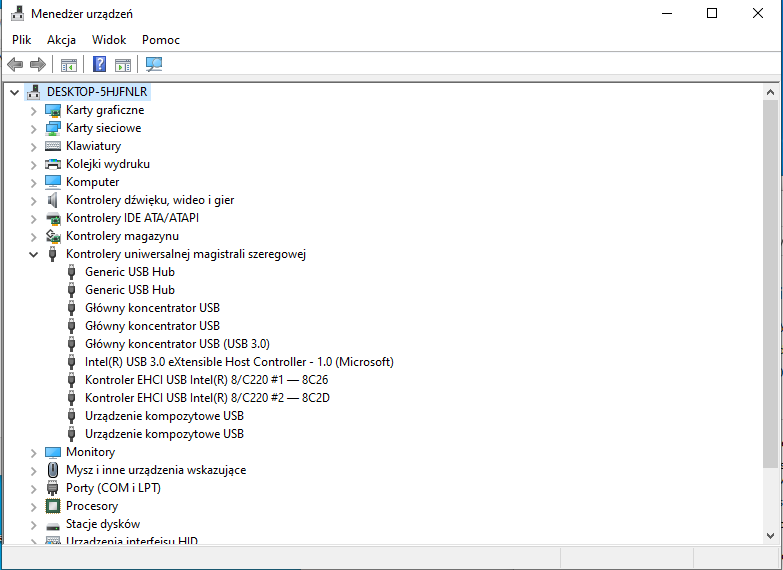Expand the Karty graficzne node
Viewport: 783px width, 570px height.
pyautogui.click(x=33, y=111)
